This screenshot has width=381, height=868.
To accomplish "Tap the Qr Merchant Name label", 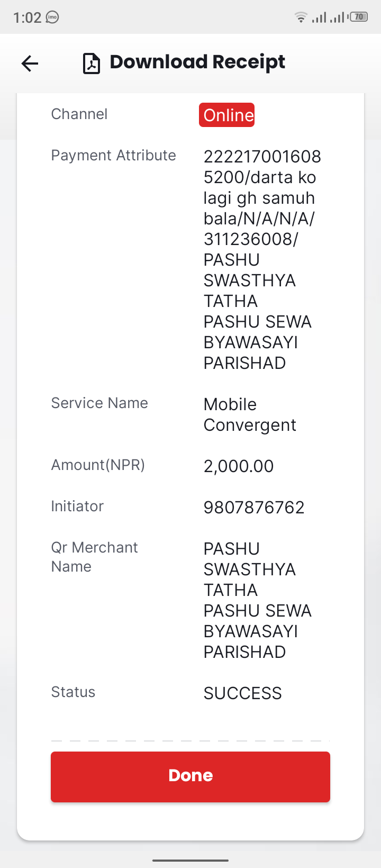I will click(94, 557).
